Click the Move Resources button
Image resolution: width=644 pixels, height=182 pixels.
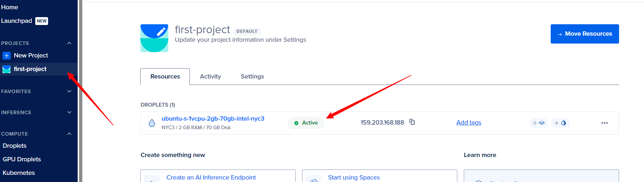tap(585, 34)
